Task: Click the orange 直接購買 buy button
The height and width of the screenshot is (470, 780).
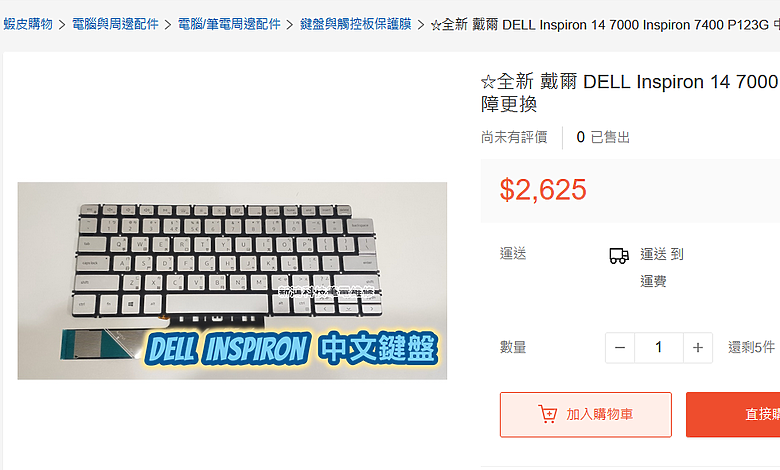Action: (x=733, y=414)
